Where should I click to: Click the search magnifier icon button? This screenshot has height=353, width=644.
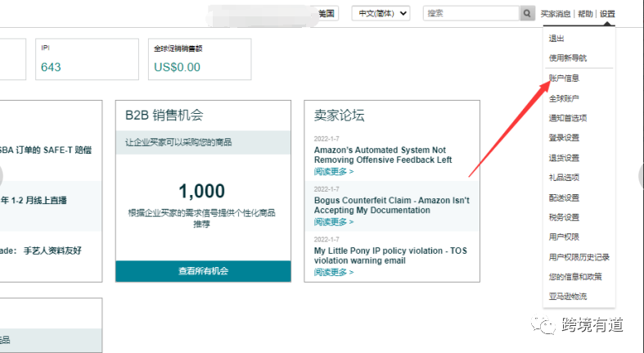[x=527, y=13]
